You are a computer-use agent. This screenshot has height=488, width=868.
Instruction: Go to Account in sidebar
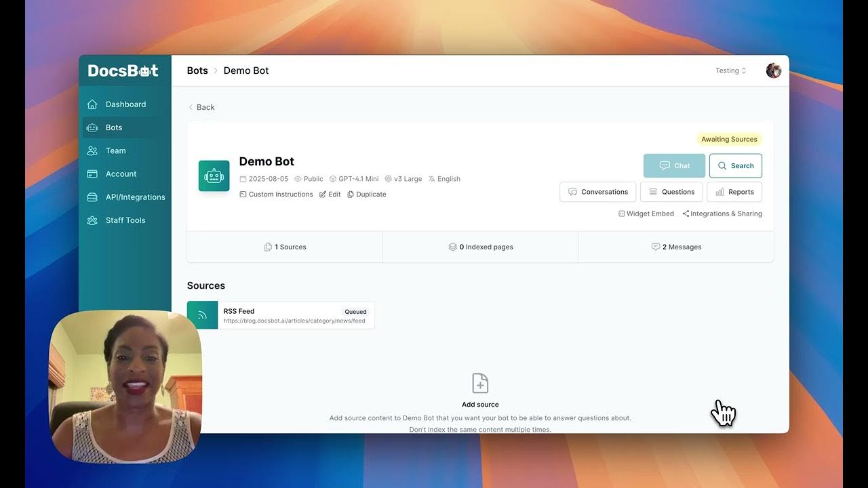125,174
